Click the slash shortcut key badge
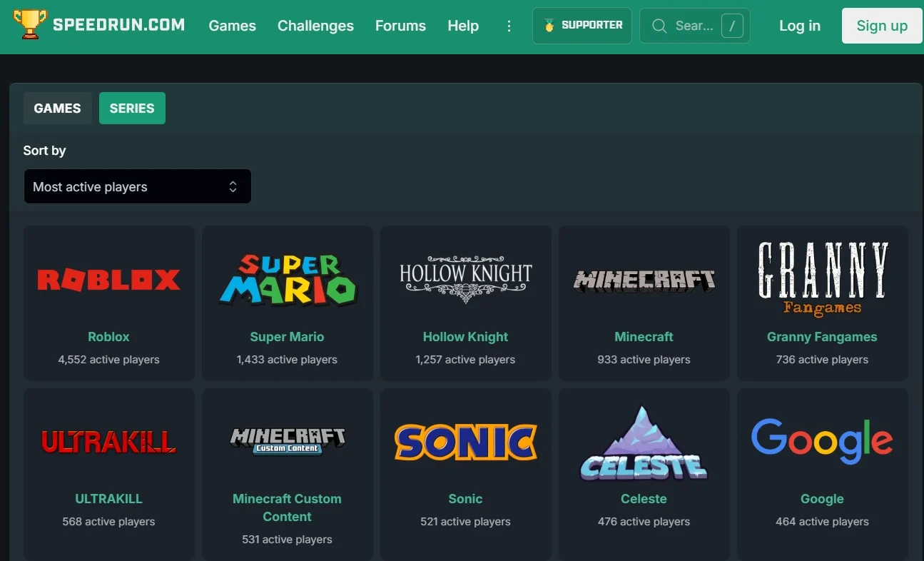Viewport: 924px width, 561px height. click(x=732, y=26)
